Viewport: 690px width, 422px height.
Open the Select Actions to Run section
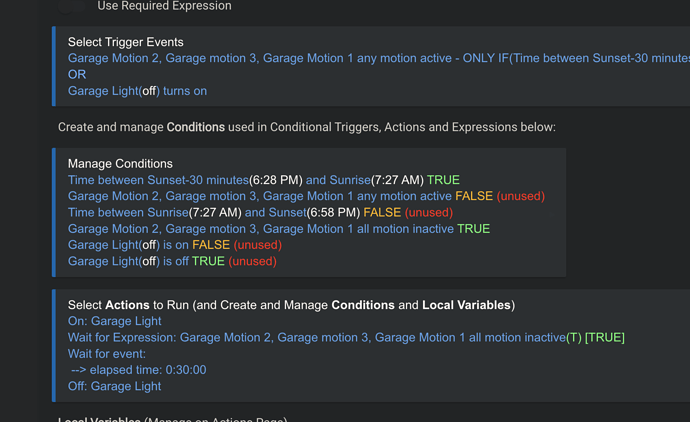290,304
